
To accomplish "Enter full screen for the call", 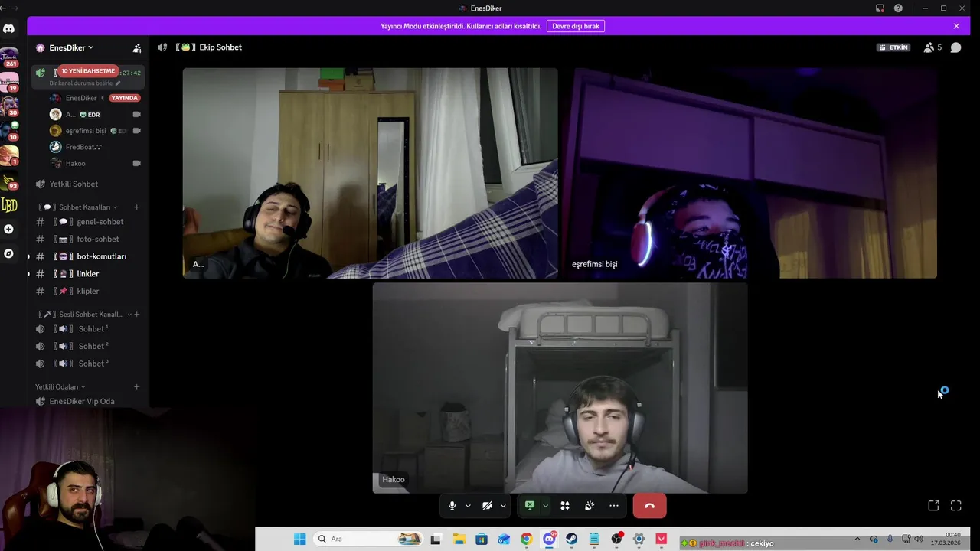I will tap(955, 506).
